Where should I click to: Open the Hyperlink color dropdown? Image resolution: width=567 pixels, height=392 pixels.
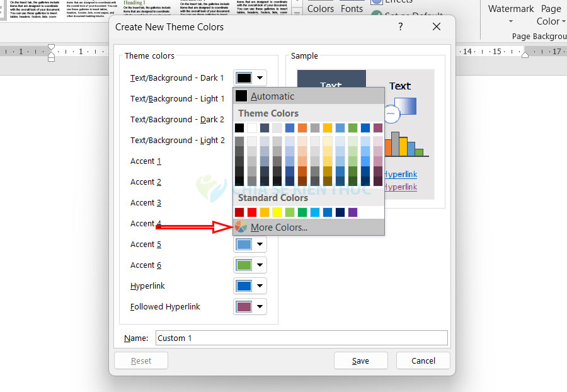pyautogui.click(x=250, y=286)
